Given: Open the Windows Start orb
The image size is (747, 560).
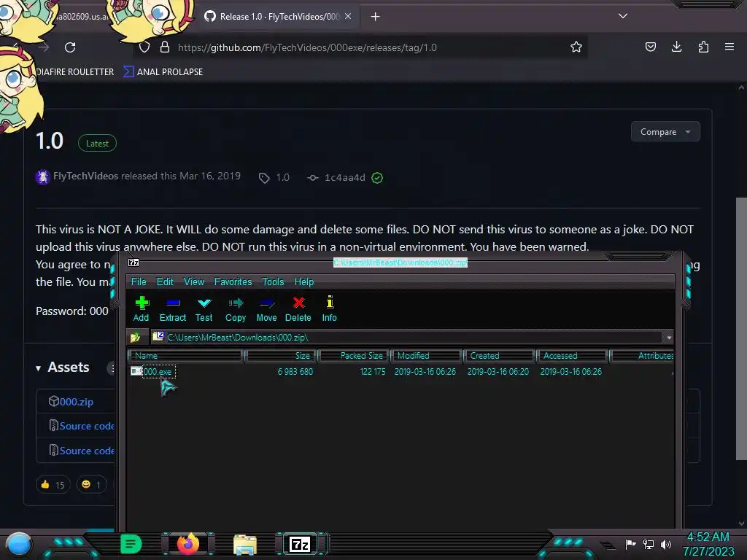Looking at the screenshot, I should [19, 544].
